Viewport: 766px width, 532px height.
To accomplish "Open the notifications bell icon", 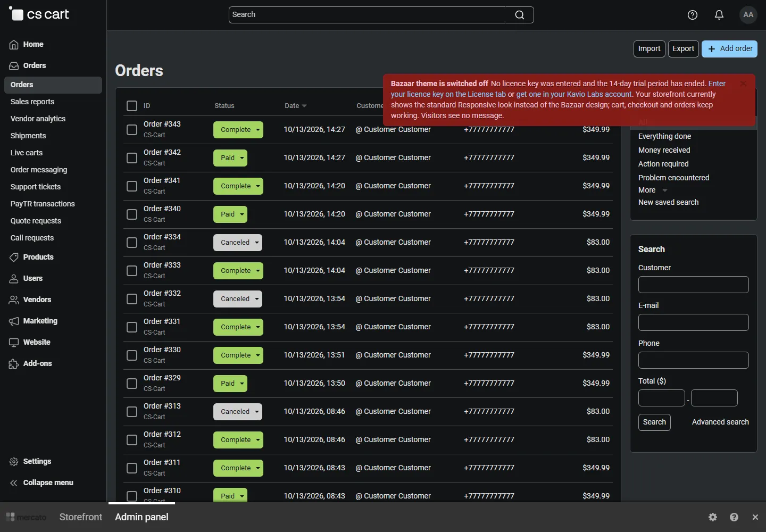I will [x=719, y=15].
